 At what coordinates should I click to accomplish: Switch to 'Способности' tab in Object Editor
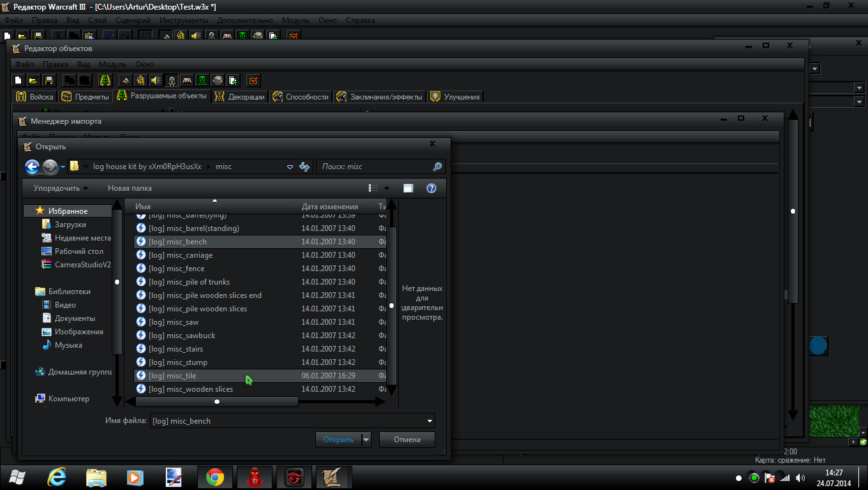[x=301, y=97]
